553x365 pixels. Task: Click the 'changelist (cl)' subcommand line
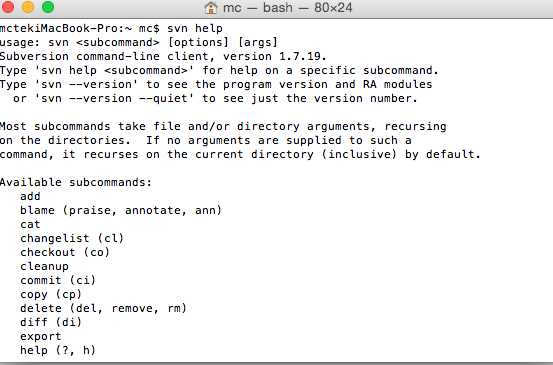[72, 238]
